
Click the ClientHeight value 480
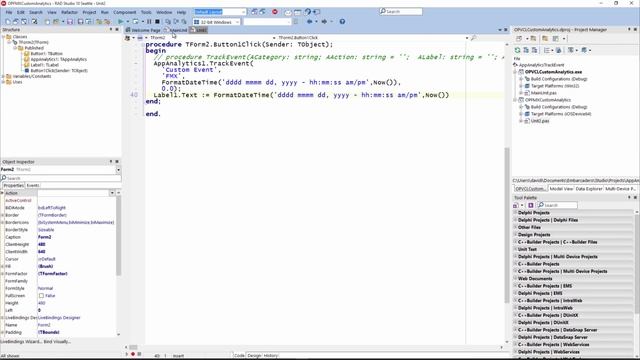pyautogui.click(x=42, y=244)
